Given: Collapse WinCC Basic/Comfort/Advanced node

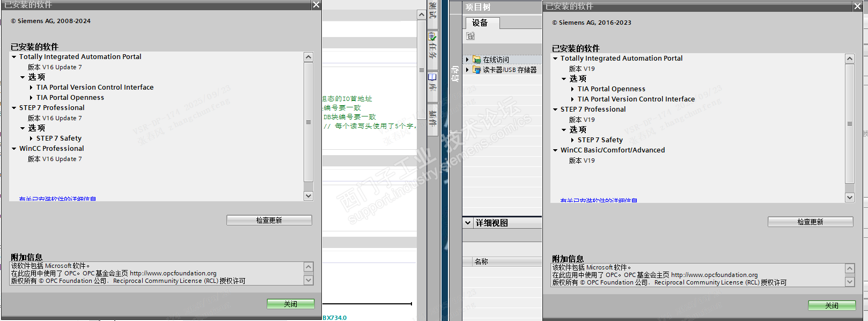Looking at the screenshot, I should click(555, 150).
